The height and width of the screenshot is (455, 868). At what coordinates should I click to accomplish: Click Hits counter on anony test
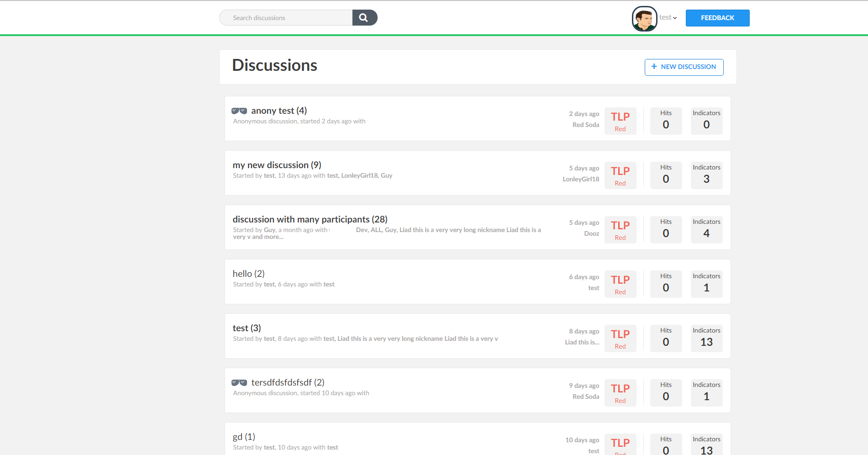pos(666,121)
